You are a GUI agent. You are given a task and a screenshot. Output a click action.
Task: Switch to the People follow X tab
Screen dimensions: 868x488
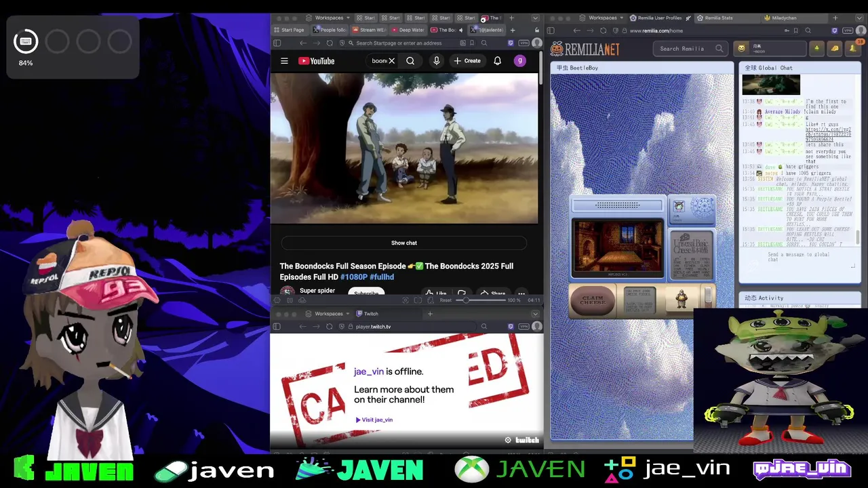[330, 30]
